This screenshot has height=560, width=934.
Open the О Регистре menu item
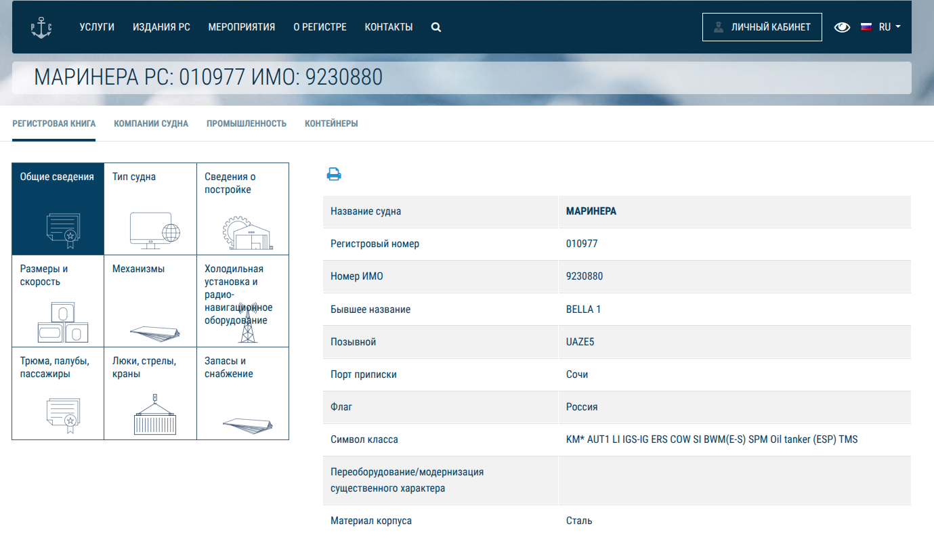click(x=320, y=28)
